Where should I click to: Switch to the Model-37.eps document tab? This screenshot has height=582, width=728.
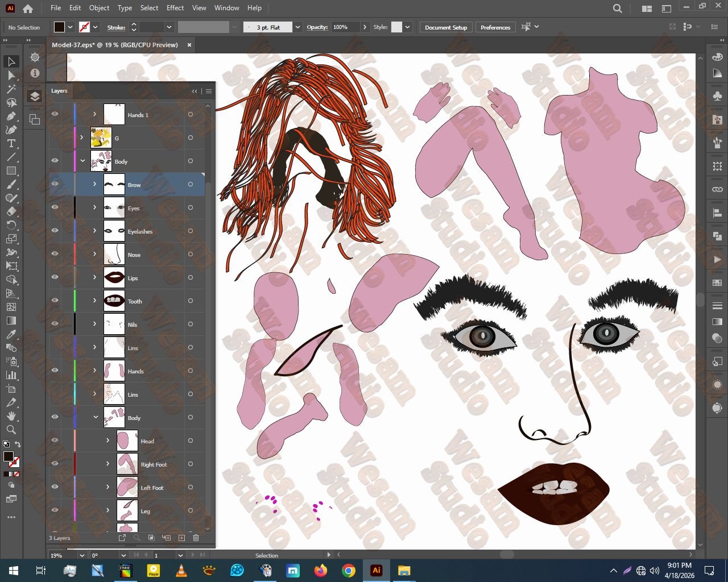pos(115,45)
